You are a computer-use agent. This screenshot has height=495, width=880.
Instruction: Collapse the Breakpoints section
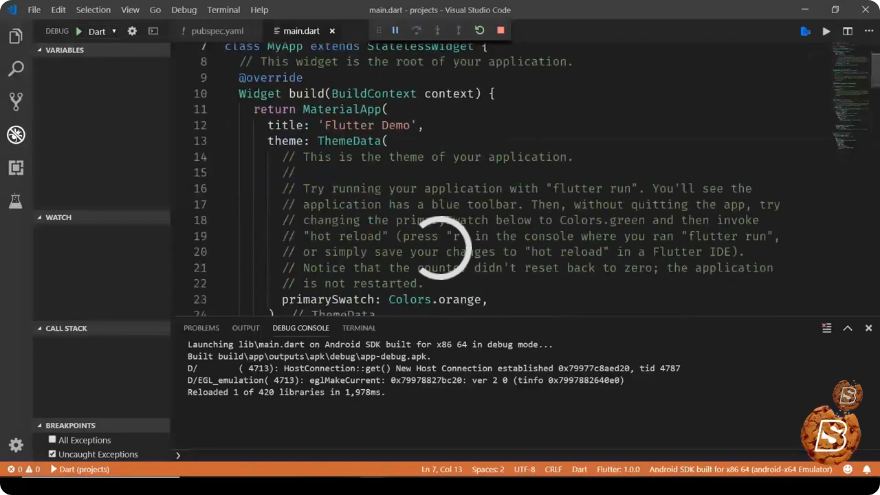[x=102, y=425]
